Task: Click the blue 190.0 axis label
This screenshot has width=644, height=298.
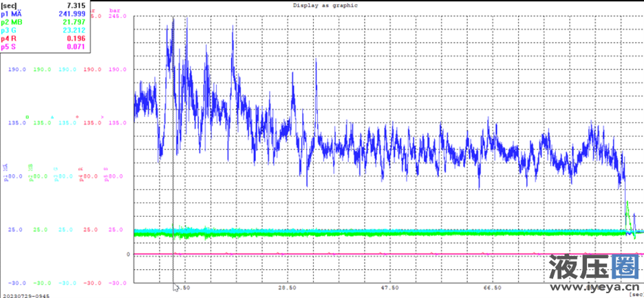Action: click(x=17, y=70)
